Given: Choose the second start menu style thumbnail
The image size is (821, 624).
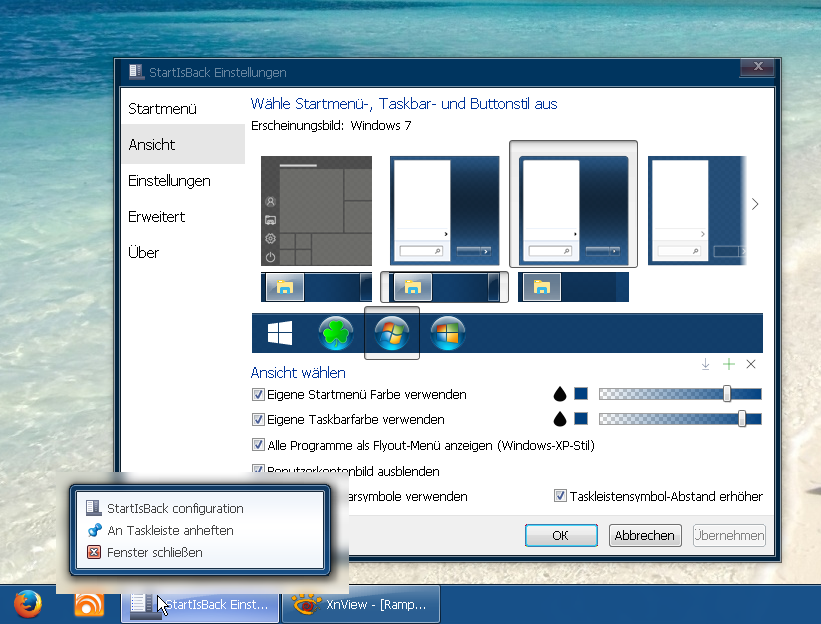Looking at the screenshot, I should (445, 211).
